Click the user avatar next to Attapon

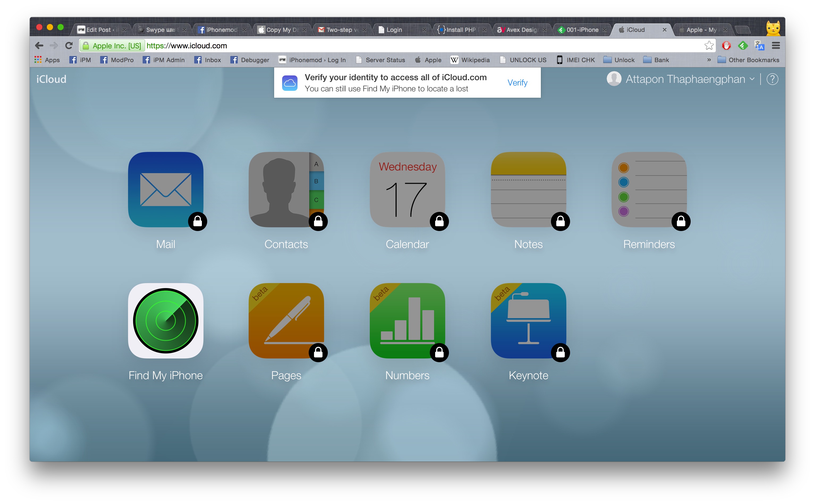click(x=614, y=79)
